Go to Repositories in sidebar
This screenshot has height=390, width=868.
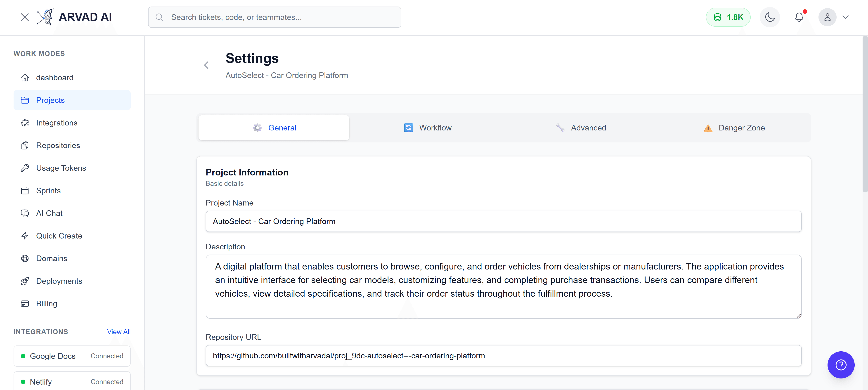(58, 145)
